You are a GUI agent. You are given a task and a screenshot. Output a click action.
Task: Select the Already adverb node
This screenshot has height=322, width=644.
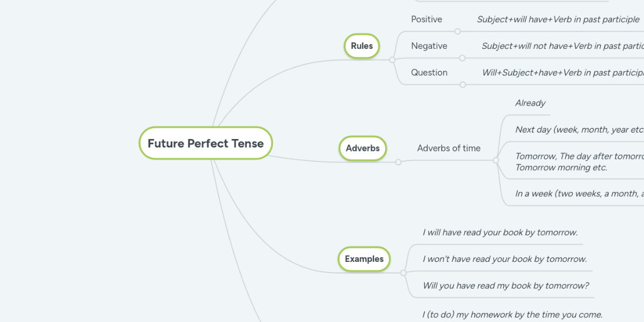coord(530,103)
